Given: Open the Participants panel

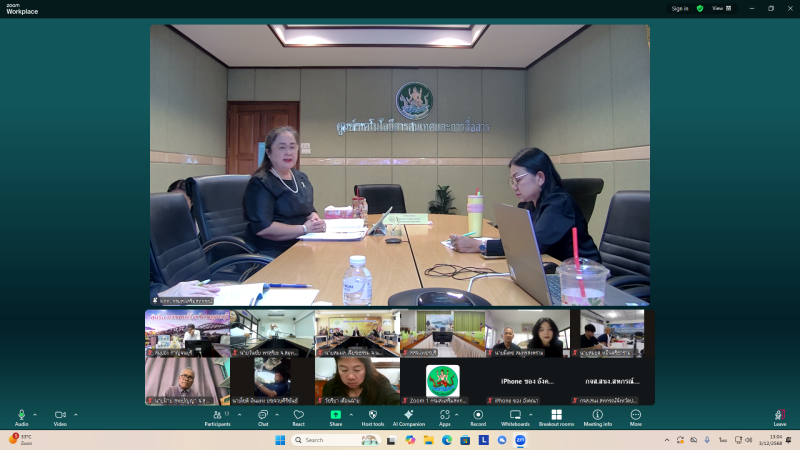Looking at the screenshot, I should click(x=217, y=415).
